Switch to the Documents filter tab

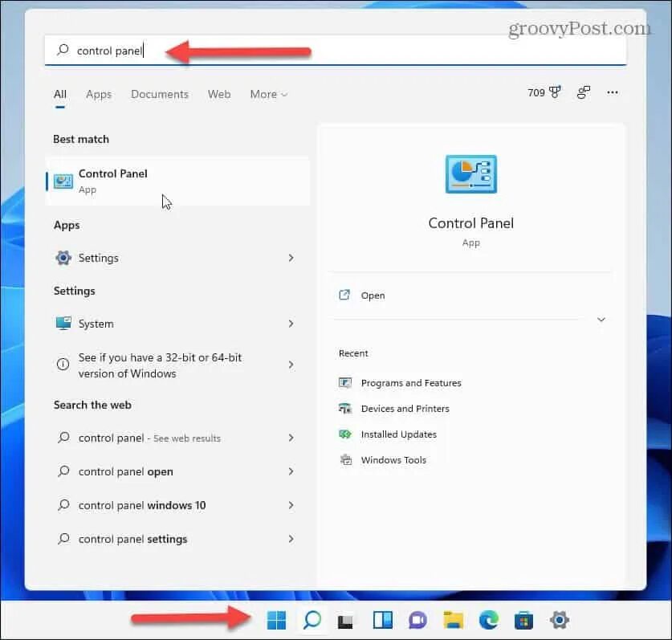pyautogui.click(x=160, y=94)
